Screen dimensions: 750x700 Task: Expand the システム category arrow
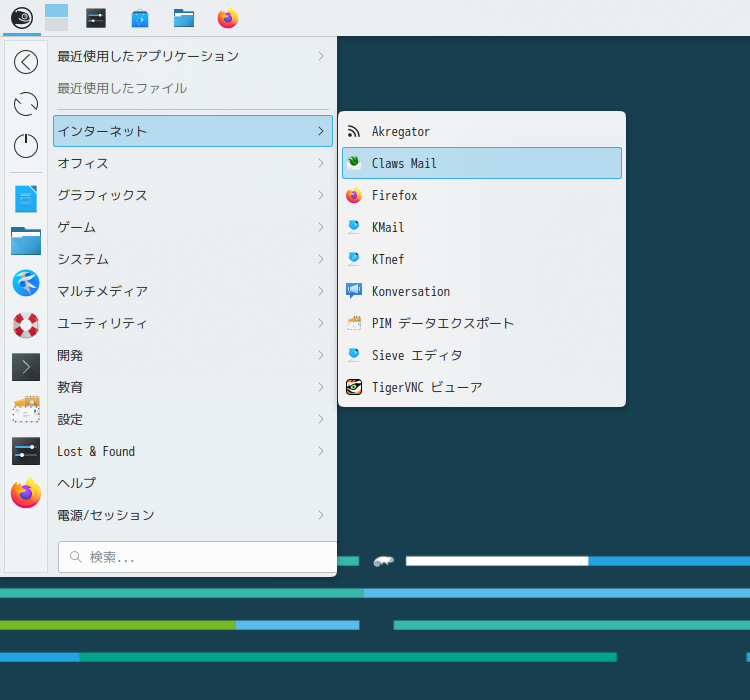click(x=321, y=259)
